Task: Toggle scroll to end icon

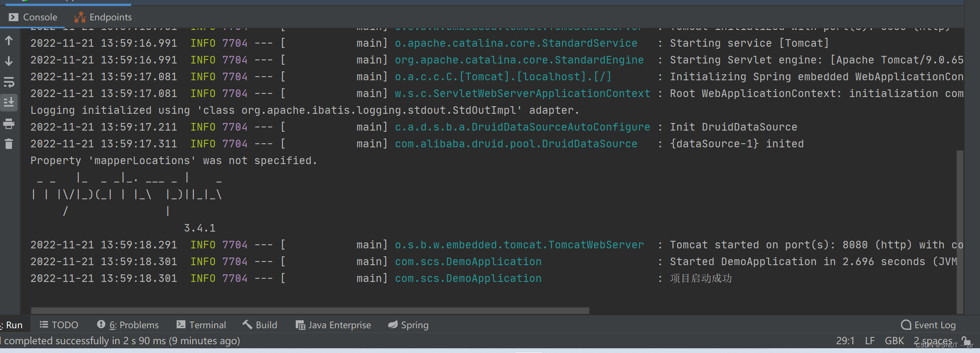Action: (9, 103)
